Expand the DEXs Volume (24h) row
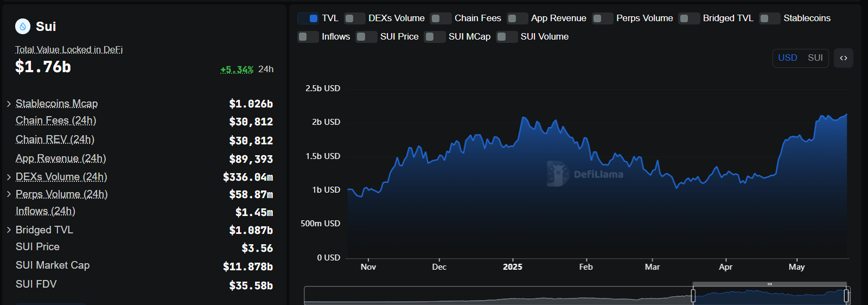The image size is (868, 305). click(9, 177)
